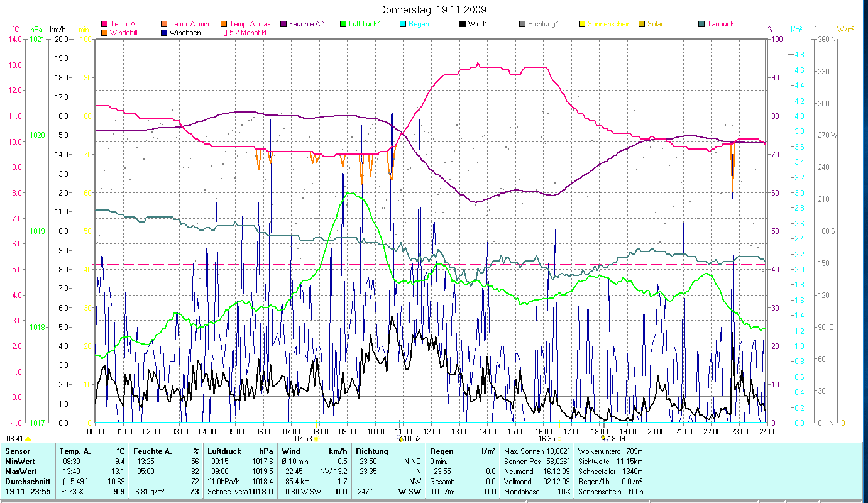This screenshot has width=868, height=503.
Task: Click the Mondphase value in info panel
Action: tap(561, 491)
